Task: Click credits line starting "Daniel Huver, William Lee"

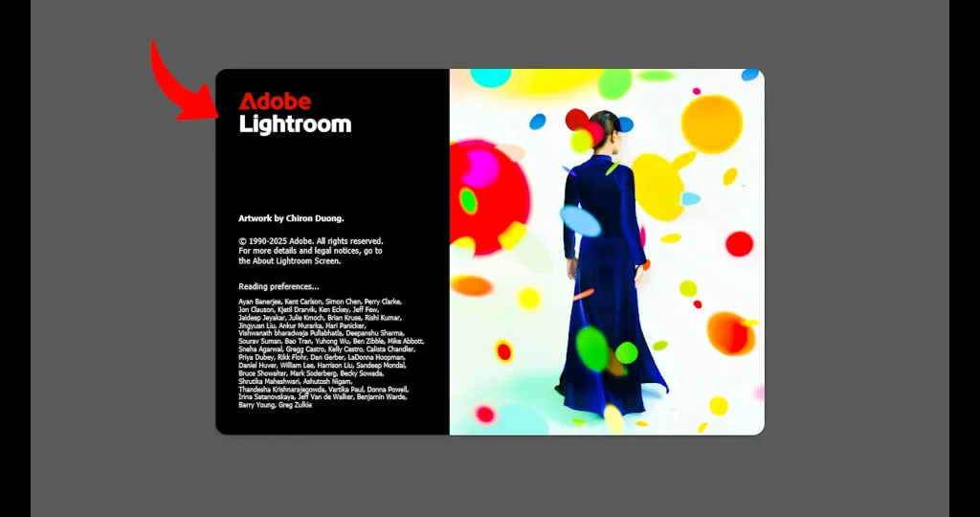Action: tap(323, 365)
